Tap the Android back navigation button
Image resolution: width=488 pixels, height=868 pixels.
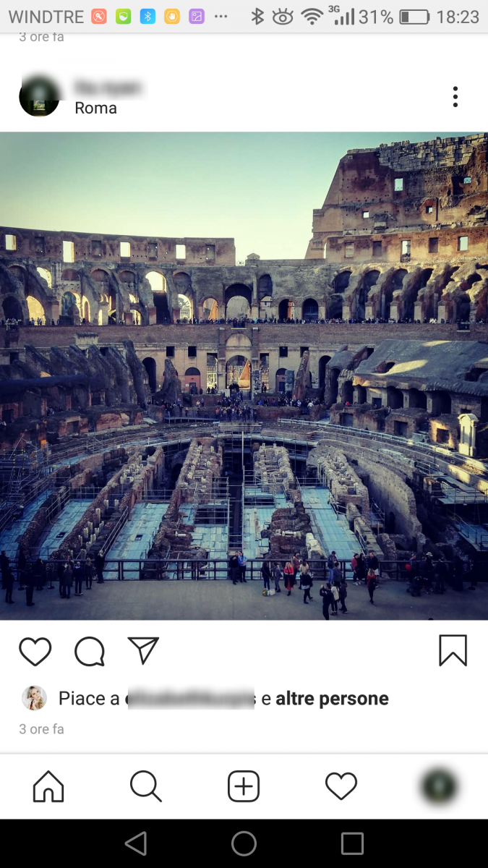pos(136,843)
